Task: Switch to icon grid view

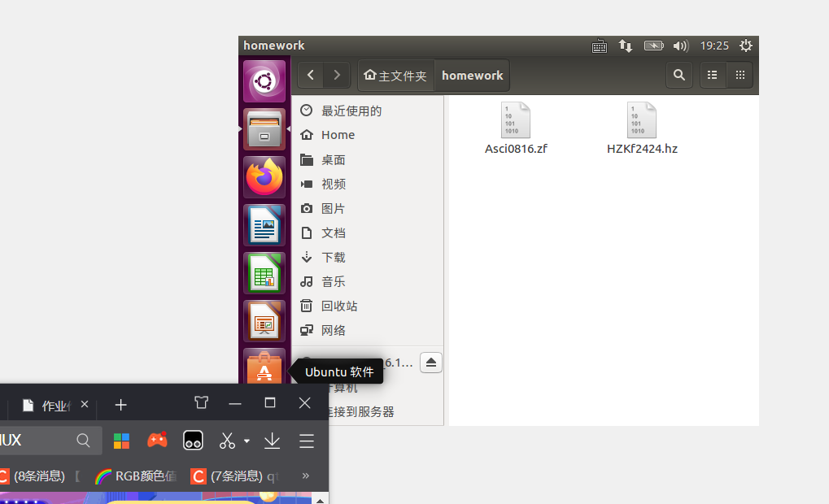Action: pos(740,75)
